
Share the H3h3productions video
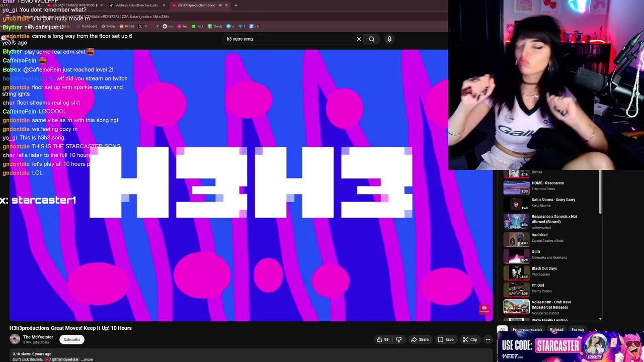pos(420,339)
